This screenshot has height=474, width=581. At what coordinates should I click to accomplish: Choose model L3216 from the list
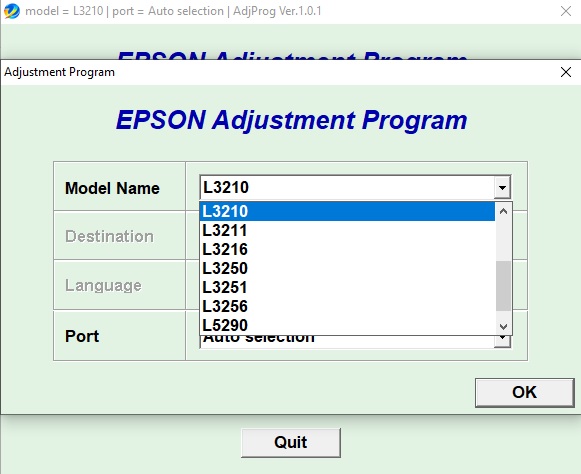pyautogui.click(x=347, y=249)
